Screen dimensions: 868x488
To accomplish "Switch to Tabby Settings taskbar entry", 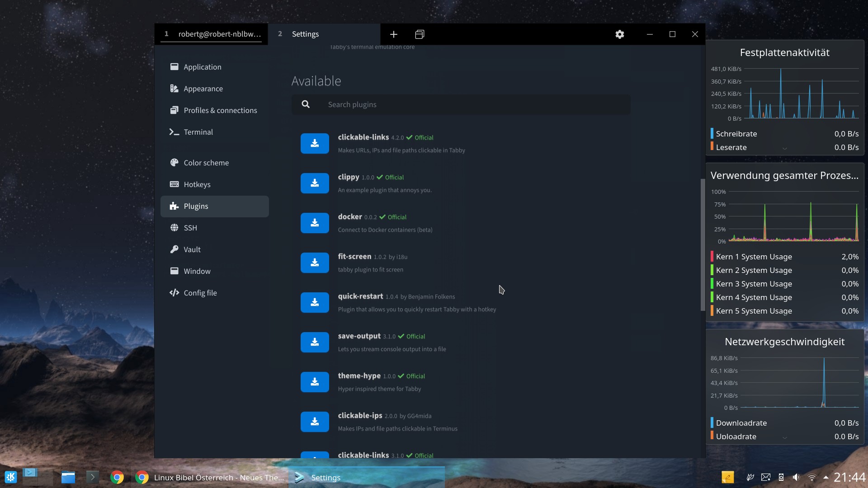I will [366, 477].
